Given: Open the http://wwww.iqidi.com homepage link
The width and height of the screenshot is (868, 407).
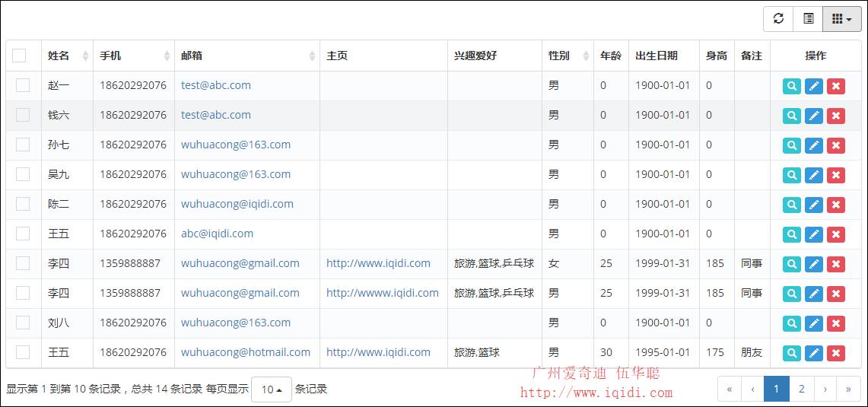Looking at the screenshot, I should tap(383, 293).
